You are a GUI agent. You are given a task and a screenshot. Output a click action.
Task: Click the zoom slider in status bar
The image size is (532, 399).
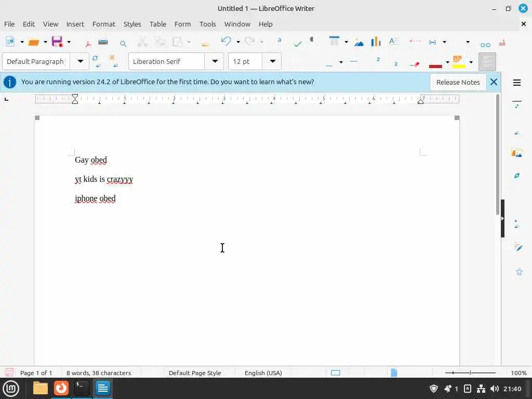[470, 373]
